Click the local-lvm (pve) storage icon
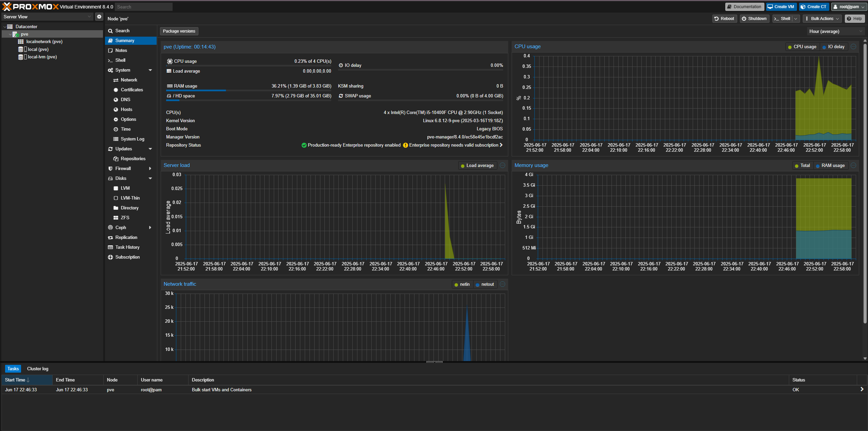 tap(22, 57)
